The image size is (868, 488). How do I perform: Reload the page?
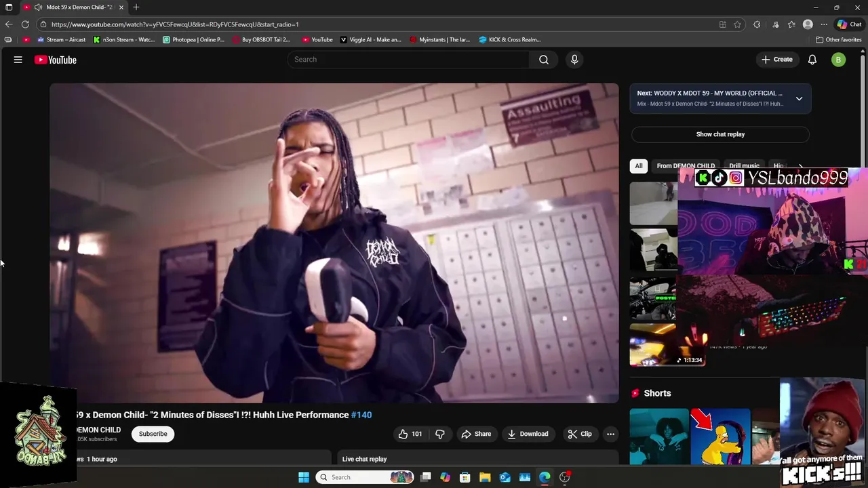(x=25, y=24)
